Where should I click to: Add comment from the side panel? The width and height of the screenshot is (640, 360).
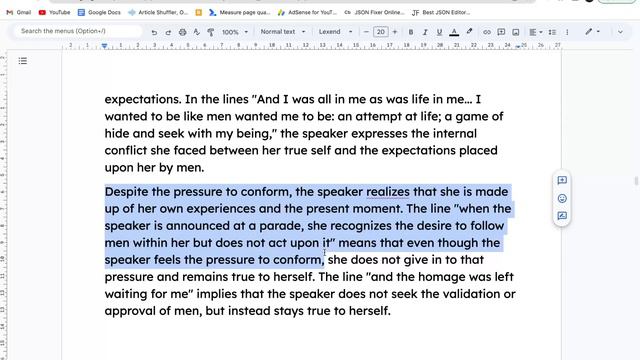[562, 180]
